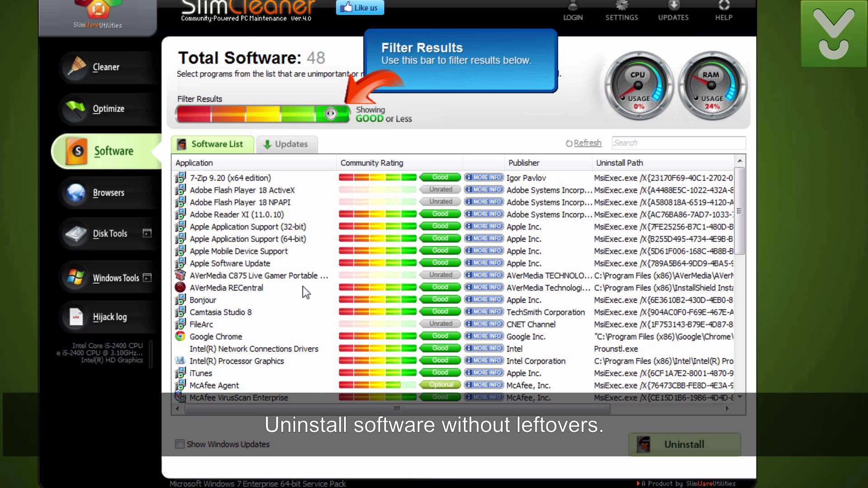Open the Disk Tools drive icon
The image size is (868, 488).
pyautogui.click(x=76, y=234)
